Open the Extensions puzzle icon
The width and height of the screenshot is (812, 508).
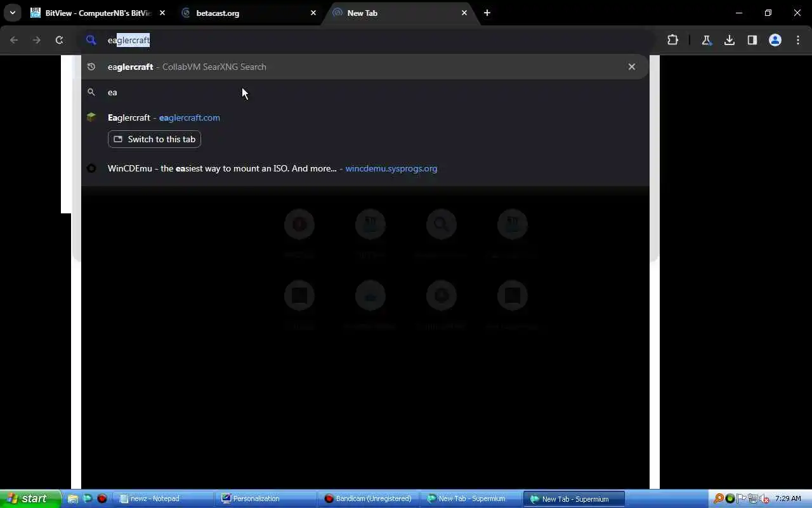(673, 40)
